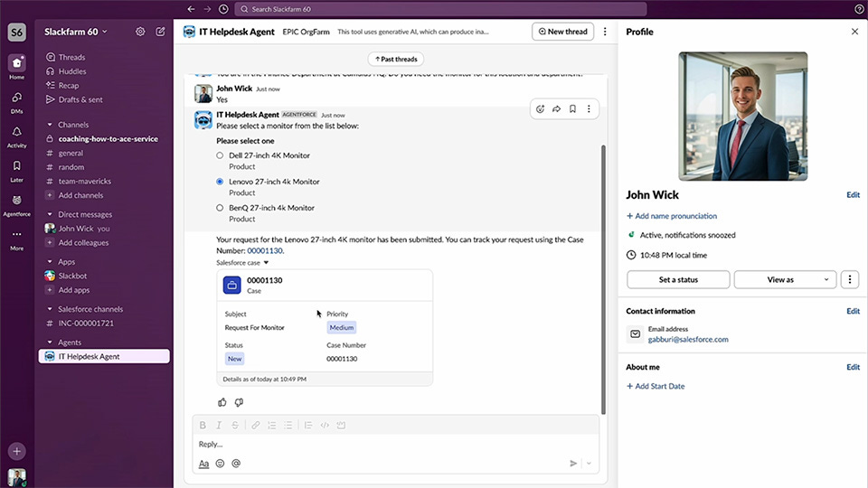Open case number 00001130 link in message
The width and height of the screenshot is (868, 488).
point(265,250)
